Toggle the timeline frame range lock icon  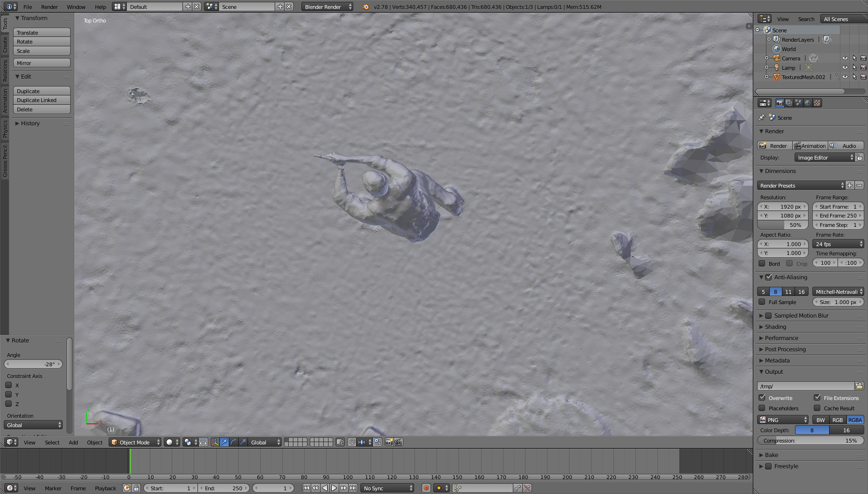coord(136,488)
